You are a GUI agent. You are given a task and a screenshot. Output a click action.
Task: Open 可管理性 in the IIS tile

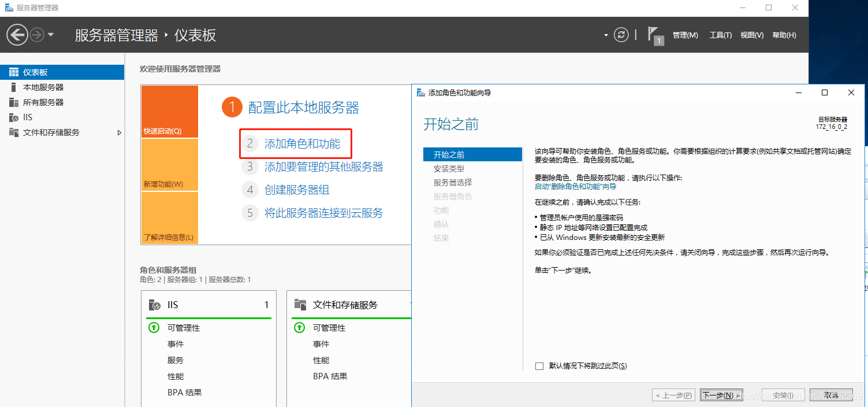point(184,328)
